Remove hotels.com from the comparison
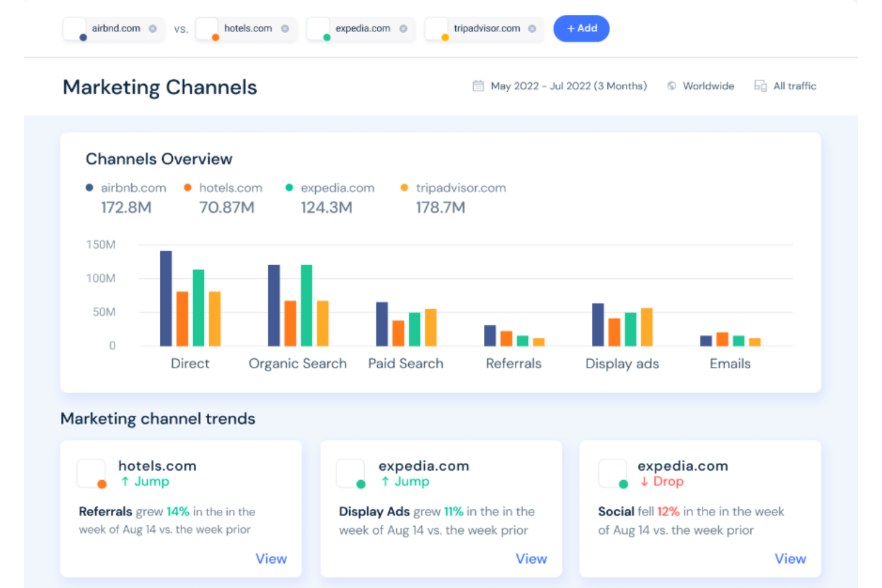The image size is (882, 588). pyautogui.click(x=285, y=29)
